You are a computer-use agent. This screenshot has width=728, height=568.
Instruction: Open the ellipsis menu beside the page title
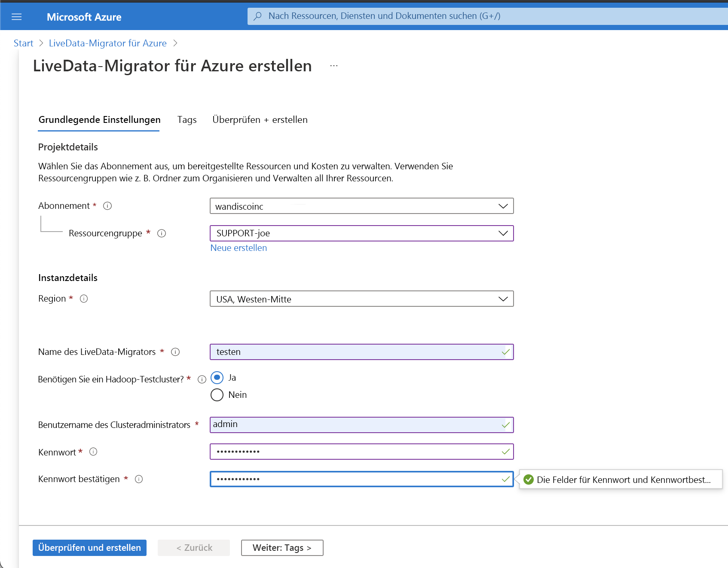334,65
